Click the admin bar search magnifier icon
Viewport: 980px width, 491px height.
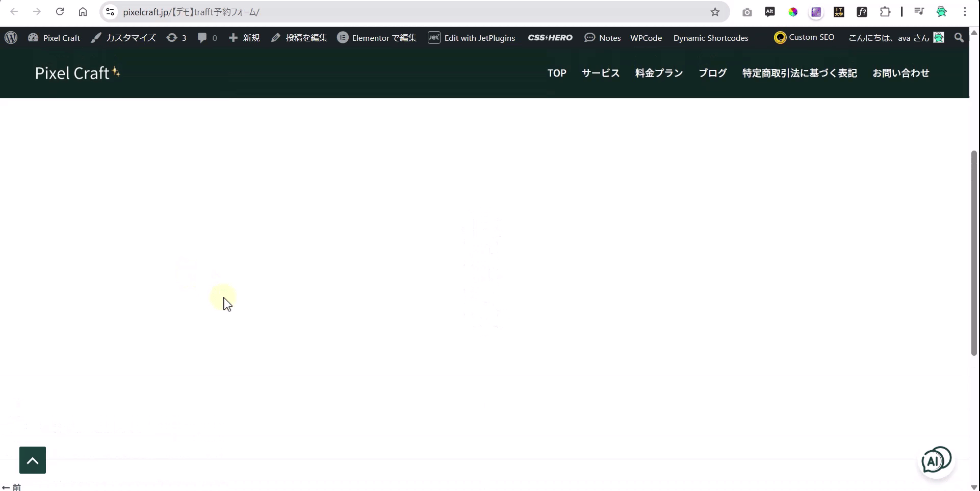[x=959, y=38]
